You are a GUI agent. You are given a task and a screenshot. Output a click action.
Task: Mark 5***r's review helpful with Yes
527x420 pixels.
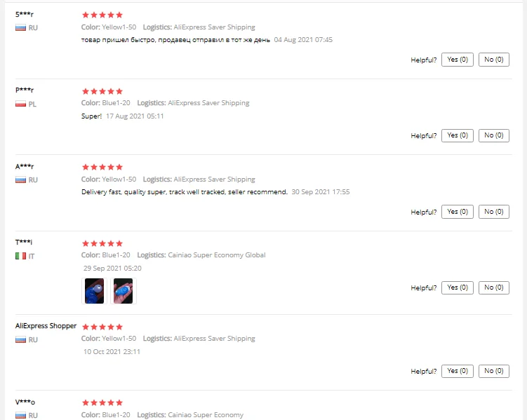point(458,60)
